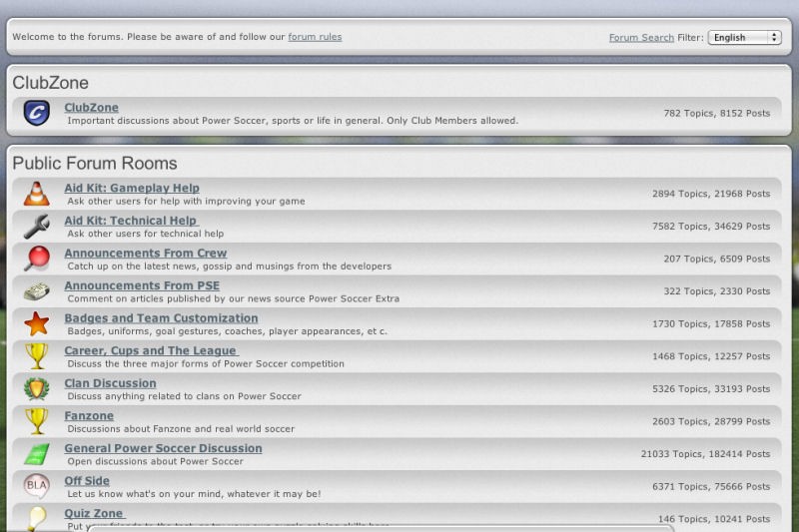799x532 pixels.
Task: Open Announcements From Crew forum
Action: click(145, 253)
